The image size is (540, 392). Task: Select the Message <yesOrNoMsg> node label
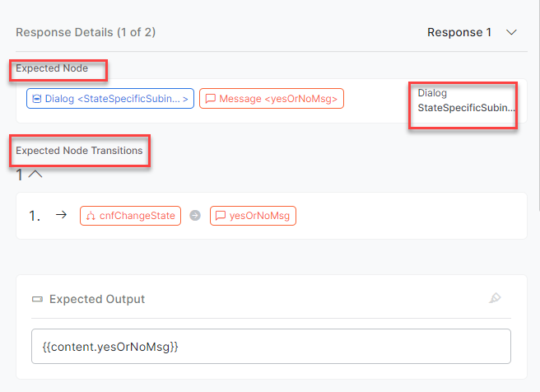[278, 99]
